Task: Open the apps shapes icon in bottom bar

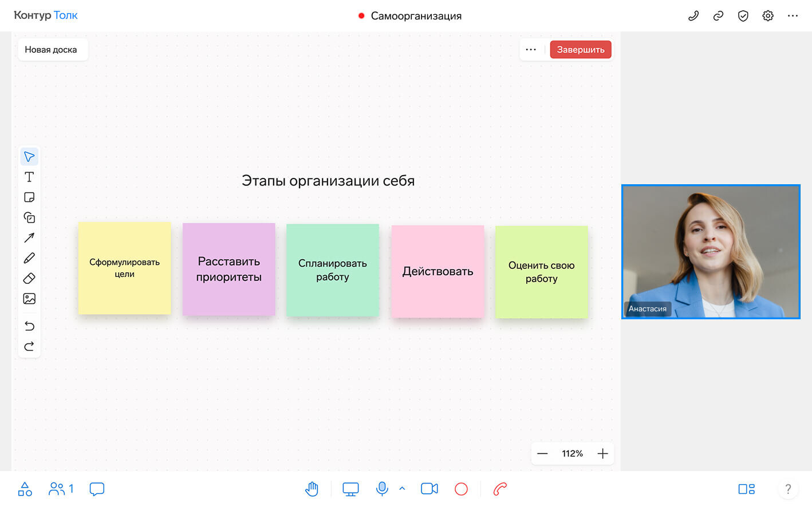Action: coord(25,489)
